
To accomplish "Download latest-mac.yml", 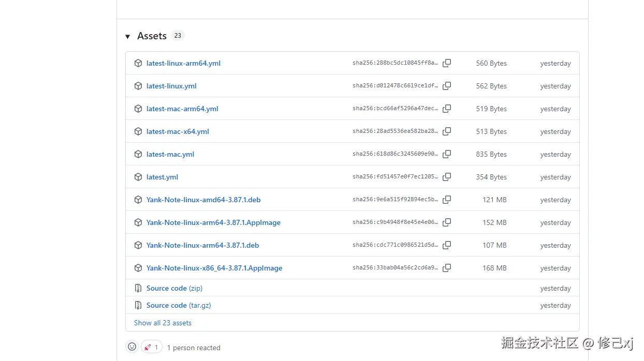I will pos(170,154).
